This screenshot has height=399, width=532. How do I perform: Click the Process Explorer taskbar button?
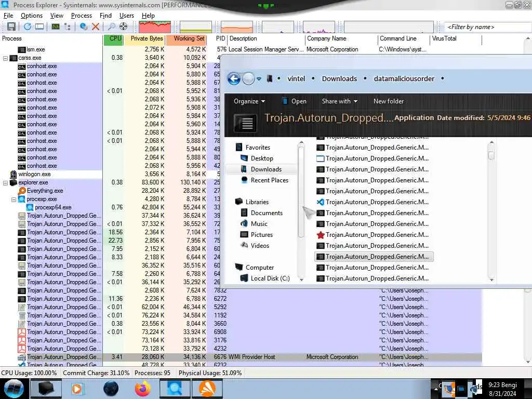coord(175,389)
